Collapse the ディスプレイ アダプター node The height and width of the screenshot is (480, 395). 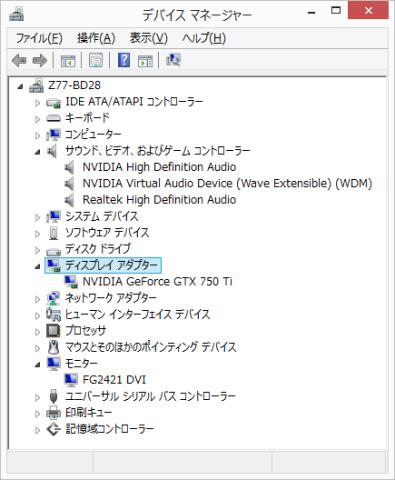[x=37, y=266]
